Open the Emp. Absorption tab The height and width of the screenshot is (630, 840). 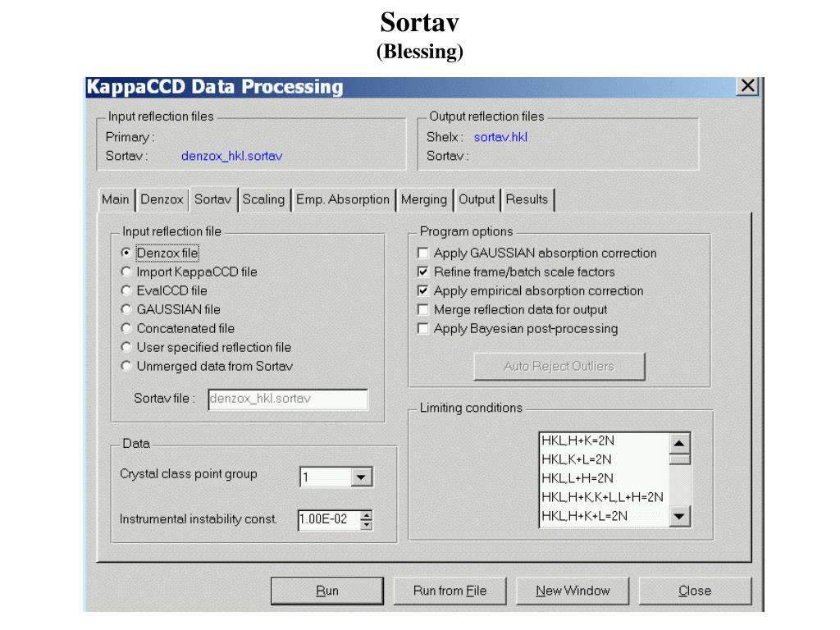[343, 199]
